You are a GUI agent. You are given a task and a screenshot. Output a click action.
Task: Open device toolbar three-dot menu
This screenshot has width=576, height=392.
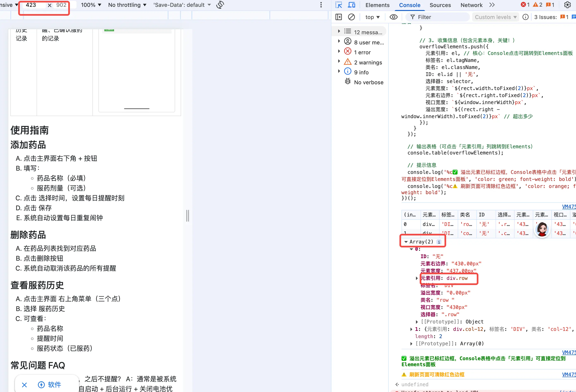321,5
